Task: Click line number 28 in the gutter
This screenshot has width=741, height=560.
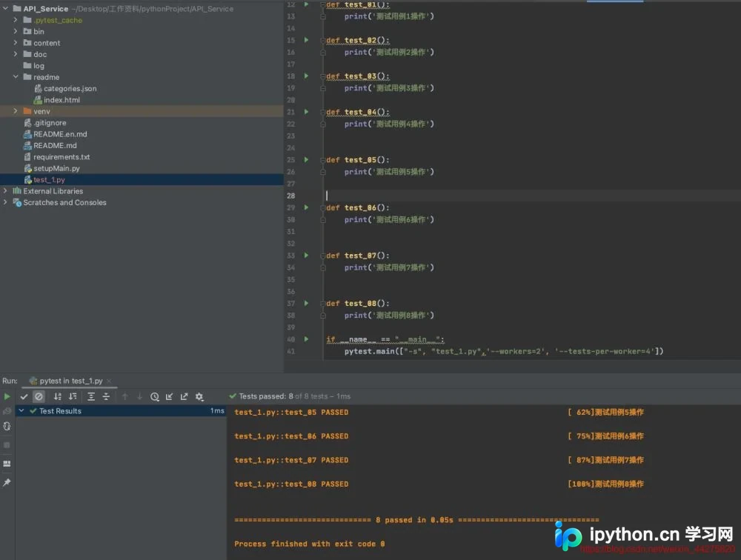Action: [290, 196]
